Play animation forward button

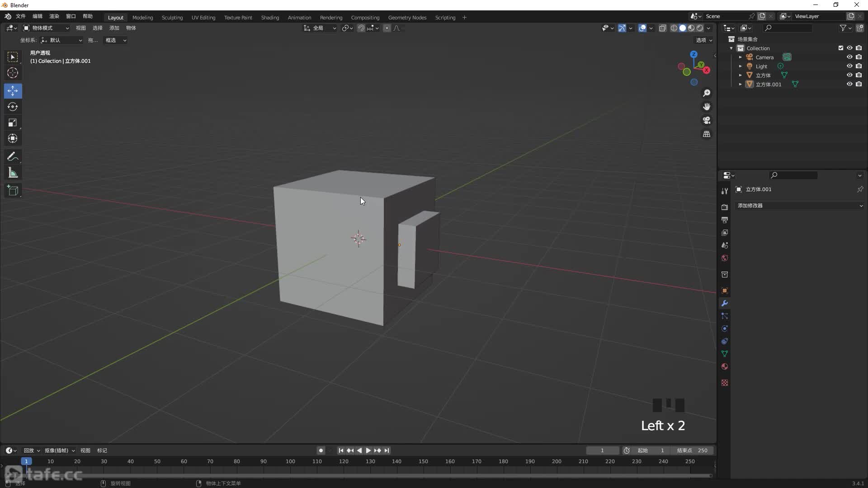pos(368,450)
